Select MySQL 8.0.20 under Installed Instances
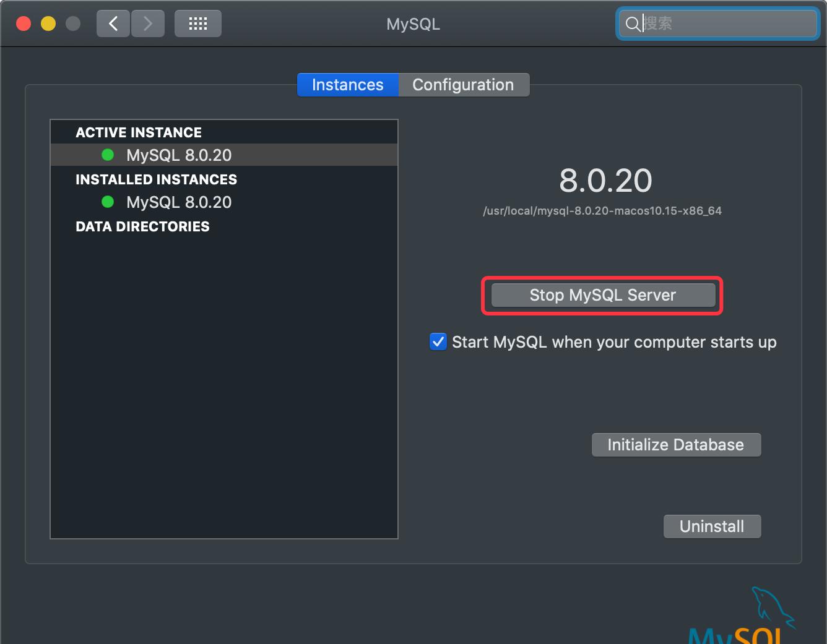The image size is (827, 644). click(224, 202)
